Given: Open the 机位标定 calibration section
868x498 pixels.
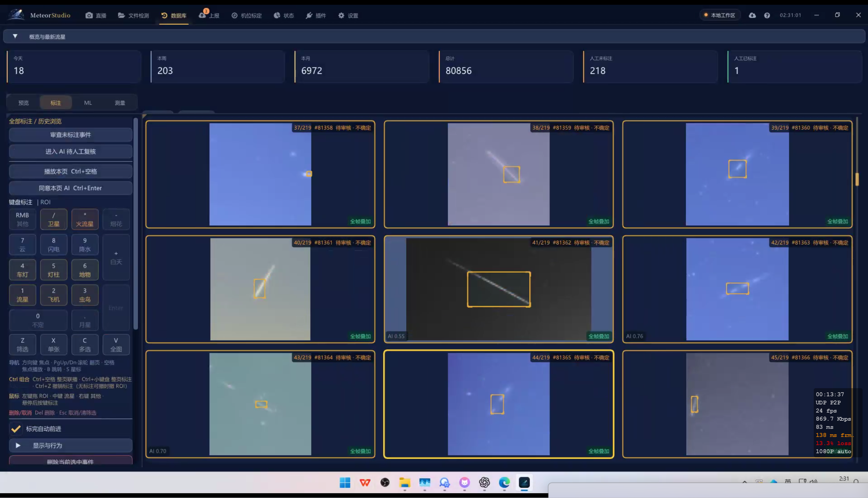Looking at the screenshot, I should point(247,15).
